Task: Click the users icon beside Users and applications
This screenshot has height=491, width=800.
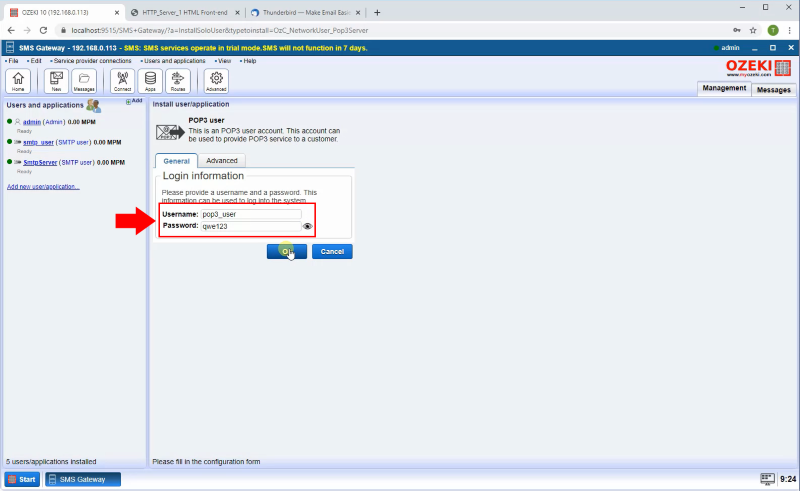Action: [x=93, y=105]
